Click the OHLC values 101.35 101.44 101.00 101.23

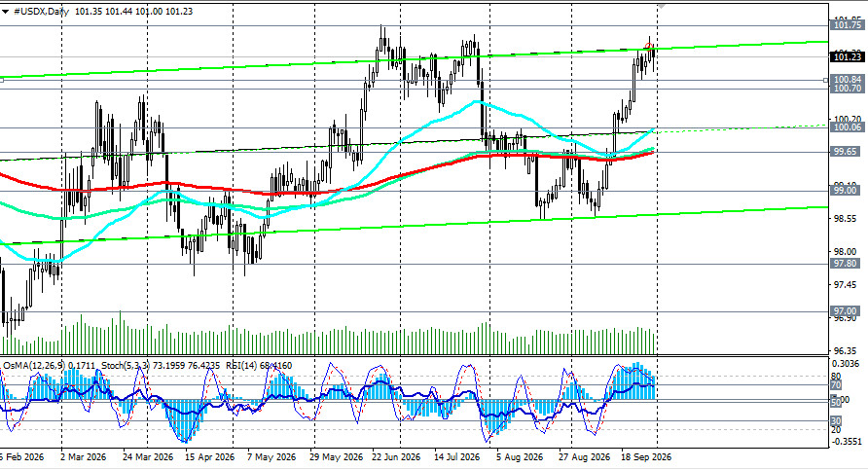[133, 11]
